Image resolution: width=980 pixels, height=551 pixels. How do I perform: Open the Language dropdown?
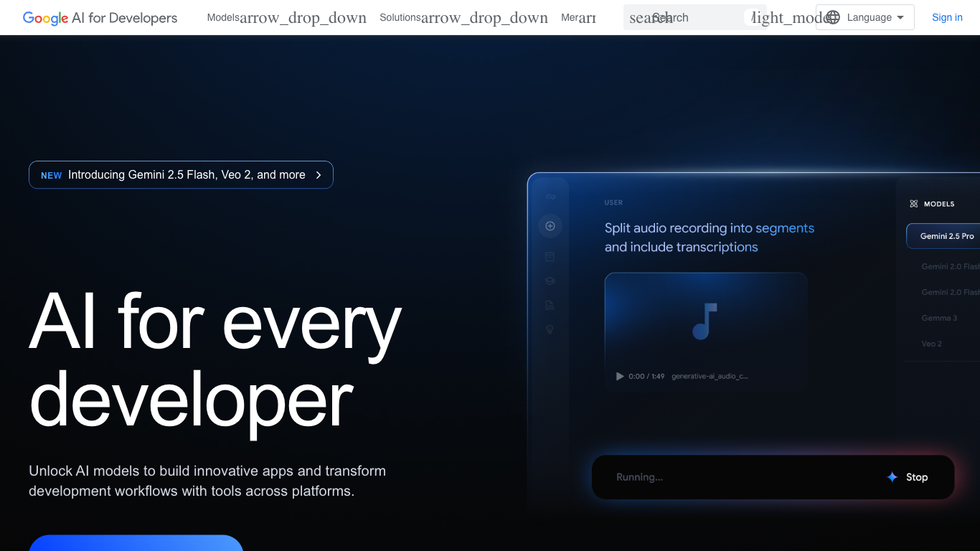tap(865, 17)
